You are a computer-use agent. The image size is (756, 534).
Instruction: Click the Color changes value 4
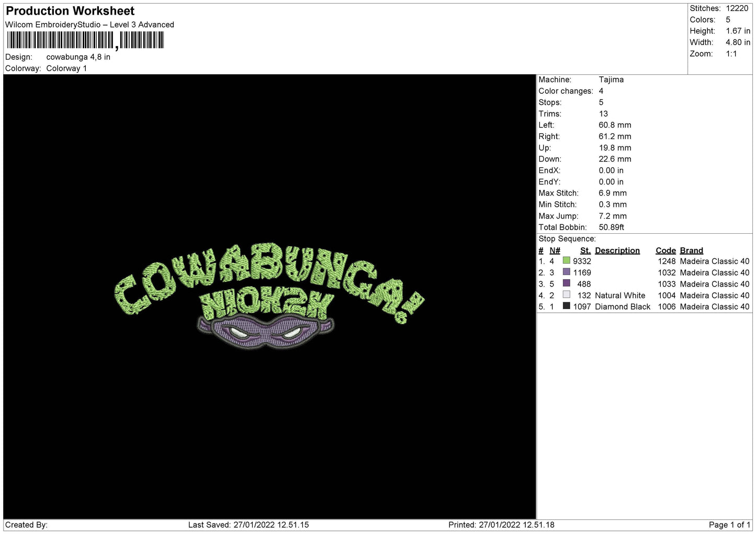coord(601,91)
